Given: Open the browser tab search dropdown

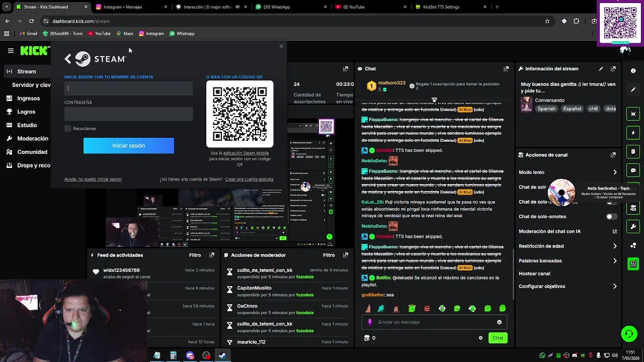Looking at the screenshot, I should (7, 7).
